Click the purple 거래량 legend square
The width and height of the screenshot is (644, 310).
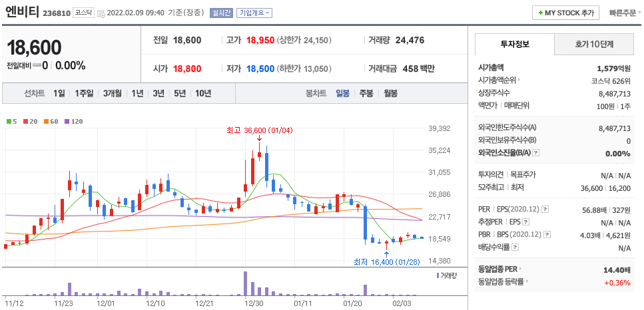pos(438,275)
